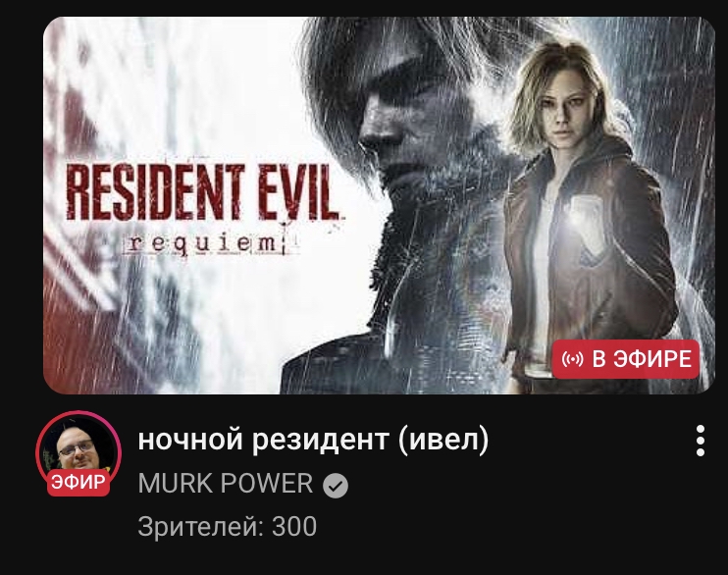Click the streamer's face inside the avatar circle

77,449
